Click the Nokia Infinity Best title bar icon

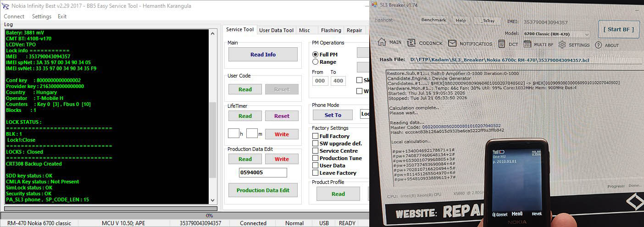point(5,6)
